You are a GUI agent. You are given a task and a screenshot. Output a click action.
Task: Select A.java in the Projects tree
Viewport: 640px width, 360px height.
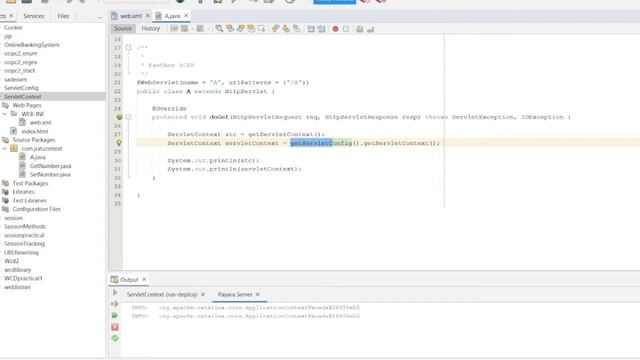point(38,157)
